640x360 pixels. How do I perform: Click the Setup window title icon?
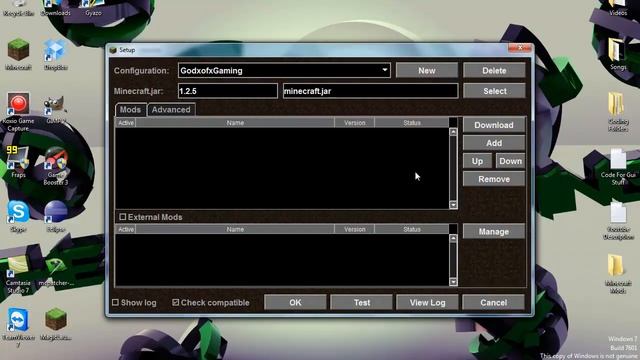[113, 50]
